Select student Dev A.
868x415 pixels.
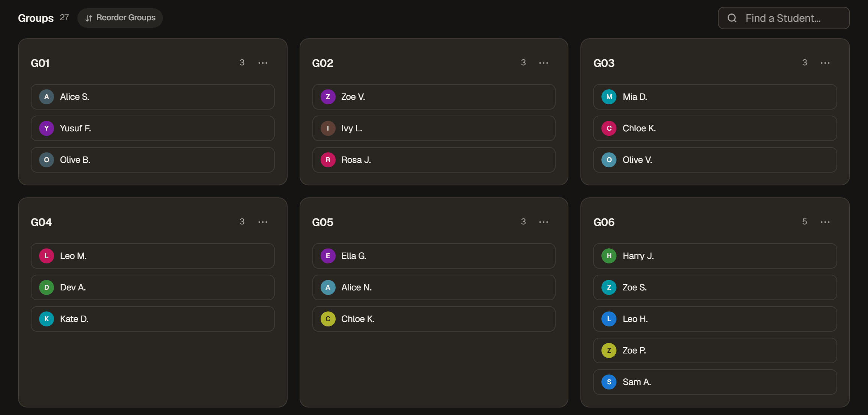click(x=152, y=287)
